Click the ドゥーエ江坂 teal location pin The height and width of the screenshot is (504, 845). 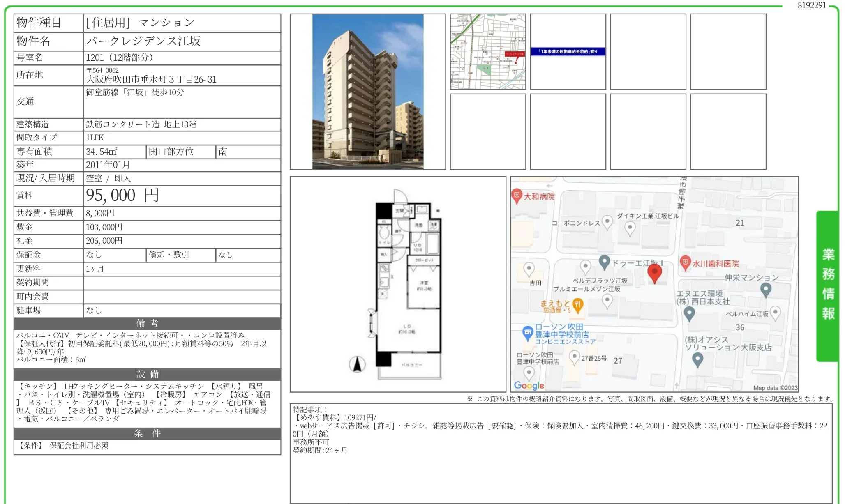[604, 262]
